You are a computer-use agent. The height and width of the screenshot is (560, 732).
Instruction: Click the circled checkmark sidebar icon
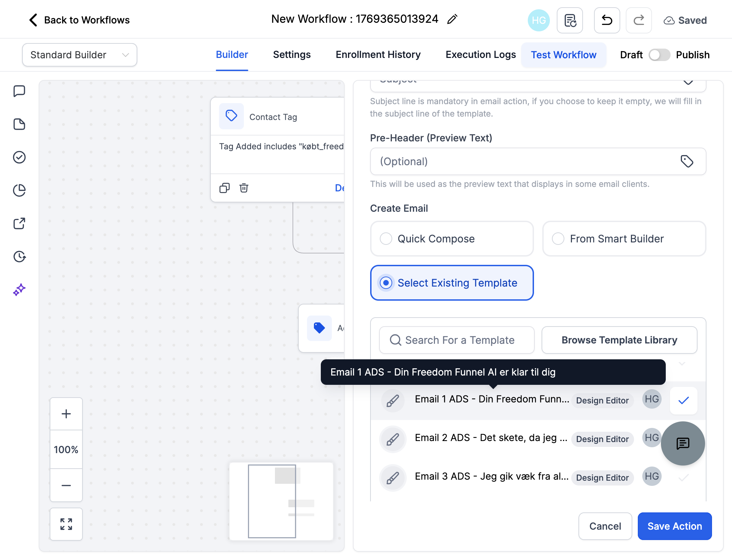19,157
